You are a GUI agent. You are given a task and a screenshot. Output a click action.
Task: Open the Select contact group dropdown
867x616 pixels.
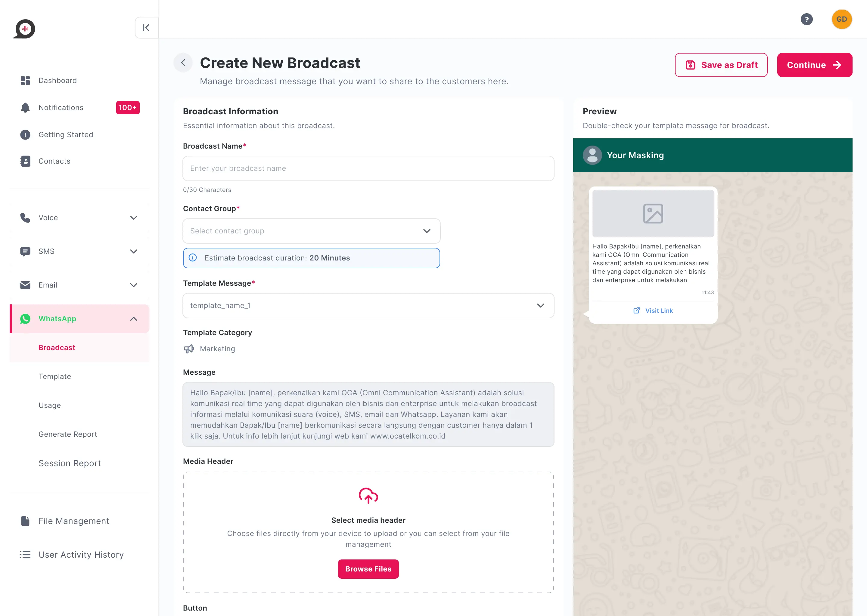pyautogui.click(x=311, y=231)
